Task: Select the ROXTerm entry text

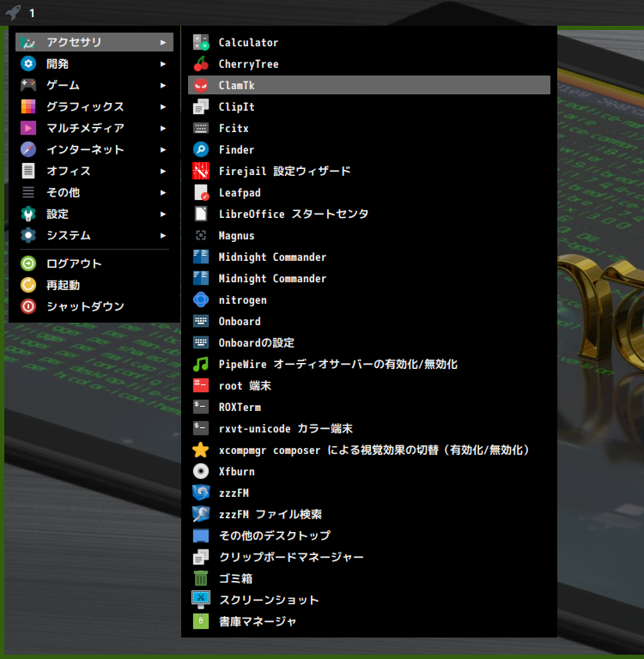Action: [x=240, y=407]
